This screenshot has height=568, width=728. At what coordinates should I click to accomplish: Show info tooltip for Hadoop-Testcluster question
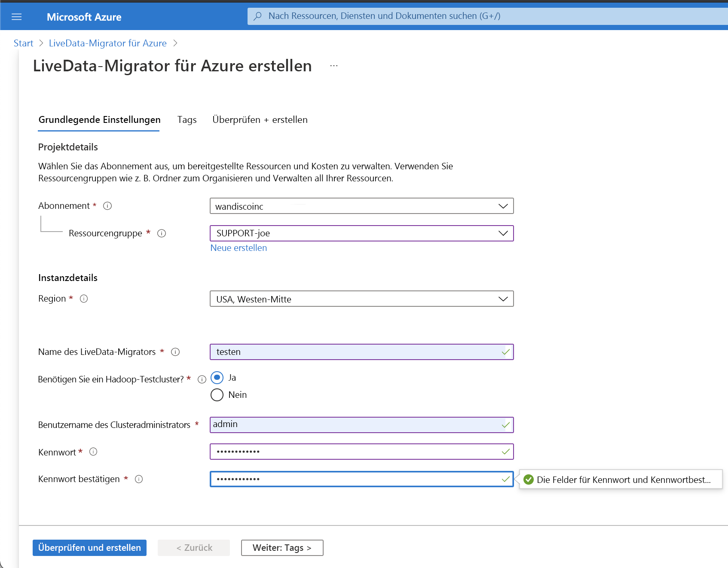[x=202, y=379]
